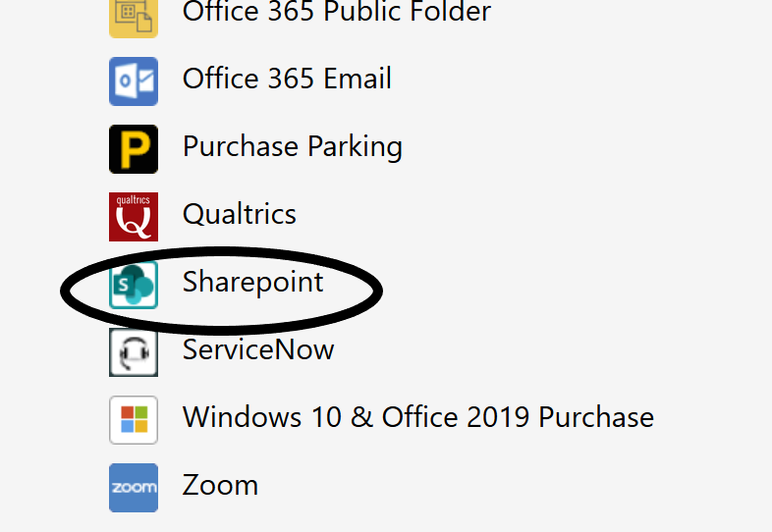The height and width of the screenshot is (532, 772).
Task: Open the Office 365 Public Folder text link
Action: coord(336,13)
